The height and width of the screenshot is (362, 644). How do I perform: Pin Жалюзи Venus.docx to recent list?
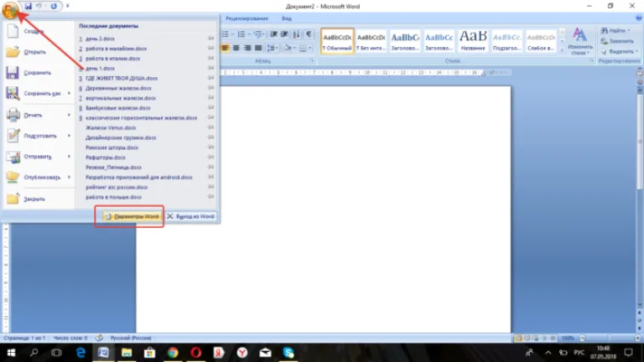tap(210, 127)
